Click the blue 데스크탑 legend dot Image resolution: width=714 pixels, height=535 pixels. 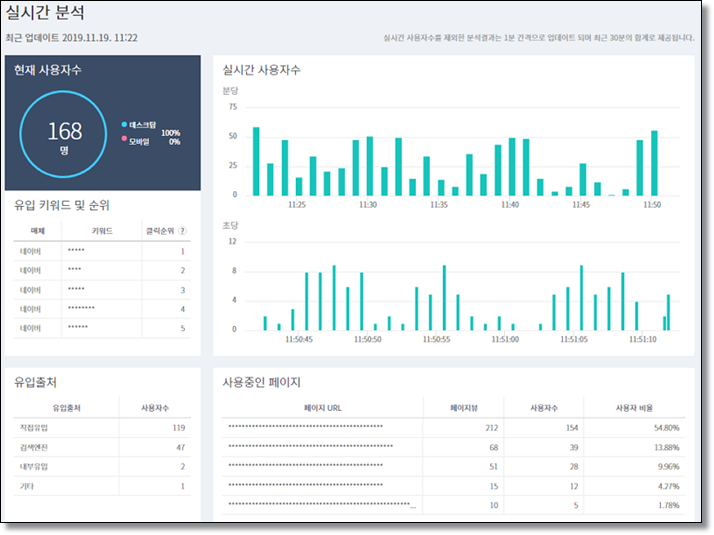[x=124, y=125]
